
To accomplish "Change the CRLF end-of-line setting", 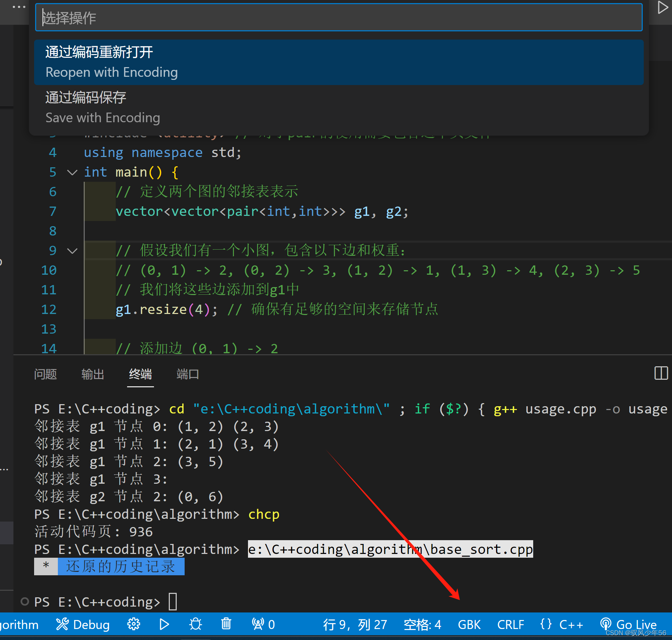I will 510,625.
